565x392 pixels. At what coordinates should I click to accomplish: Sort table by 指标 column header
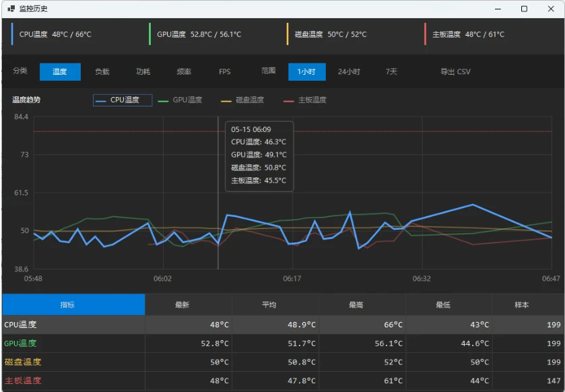(73, 305)
